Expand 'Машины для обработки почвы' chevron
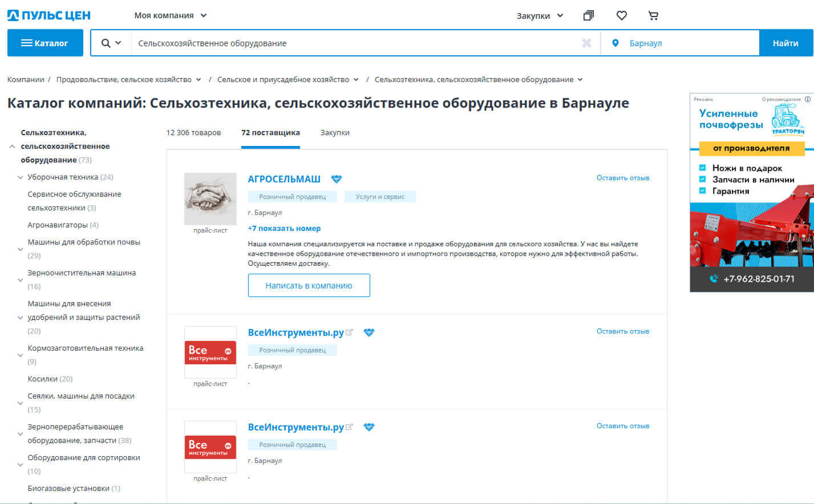The height and width of the screenshot is (504, 814). pyautogui.click(x=21, y=249)
